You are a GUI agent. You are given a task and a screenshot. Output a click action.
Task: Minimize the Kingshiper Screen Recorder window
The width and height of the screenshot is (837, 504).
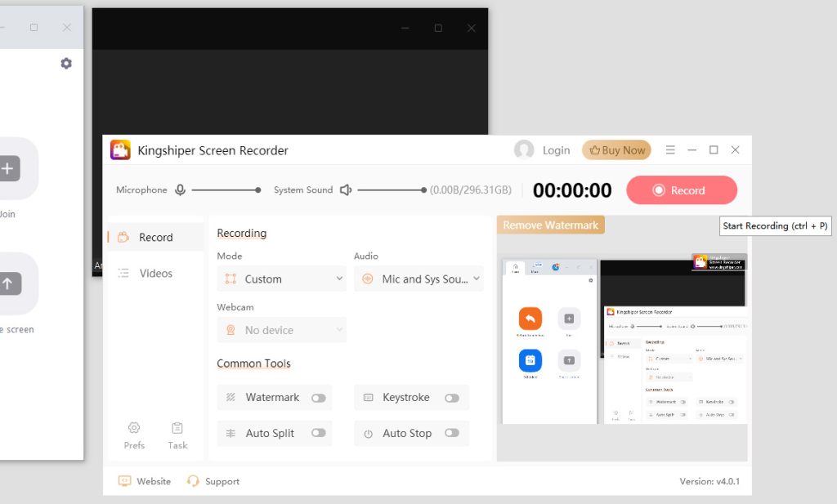[x=692, y=149]
